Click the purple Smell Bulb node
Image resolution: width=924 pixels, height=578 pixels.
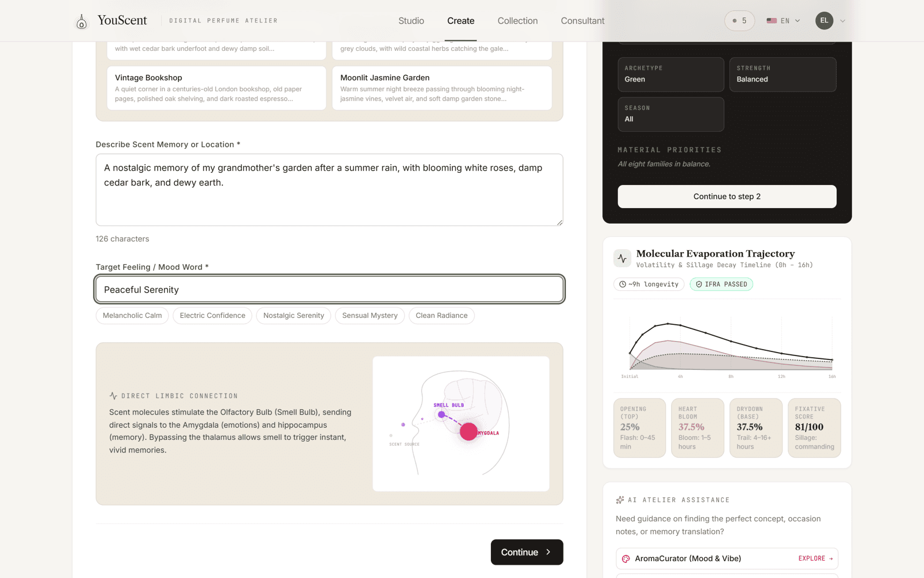coord(442,414)
